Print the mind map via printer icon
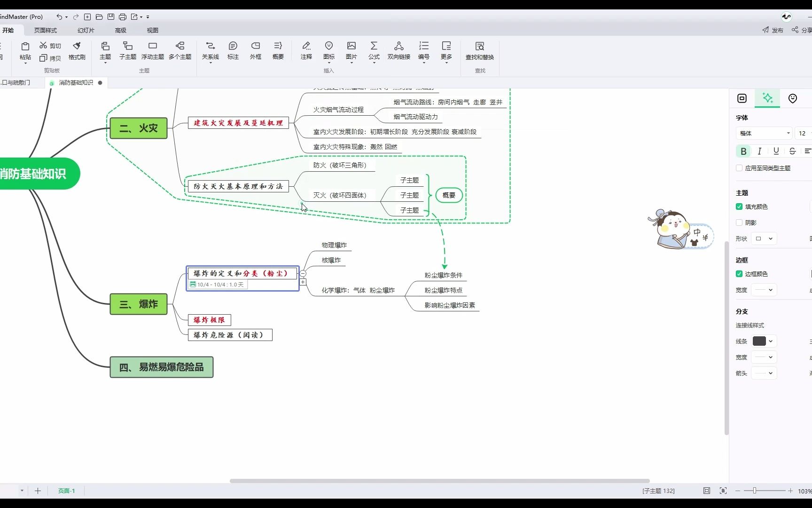The width and height of the screenshot is (812, 508). click(123, 17)
